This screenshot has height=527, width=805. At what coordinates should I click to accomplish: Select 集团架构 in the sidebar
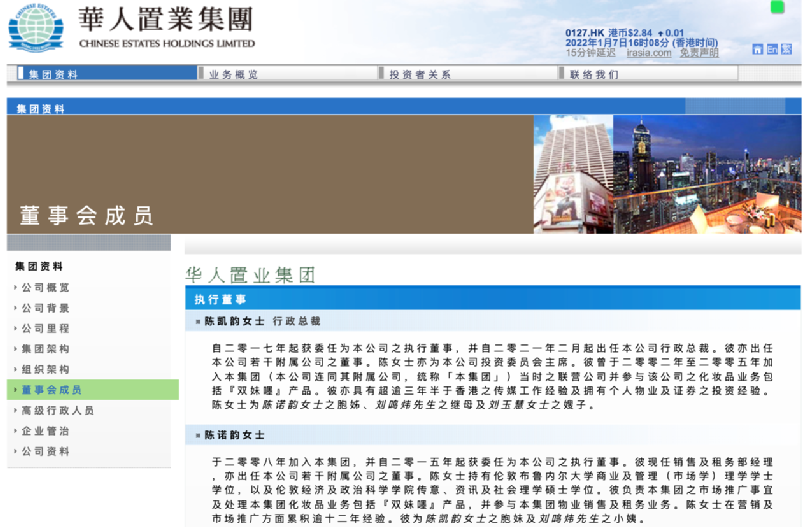pos(46,349)
